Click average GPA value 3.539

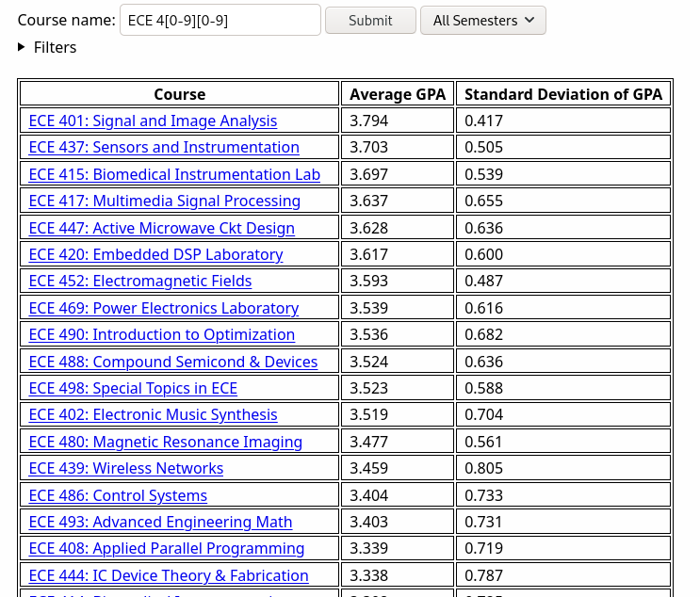(x=368, y=308)
